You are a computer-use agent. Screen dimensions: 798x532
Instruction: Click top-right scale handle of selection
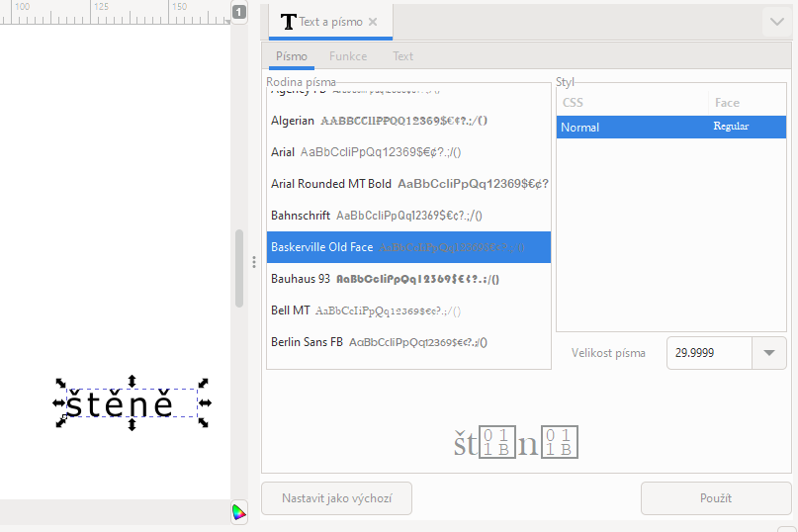(203, 383)
